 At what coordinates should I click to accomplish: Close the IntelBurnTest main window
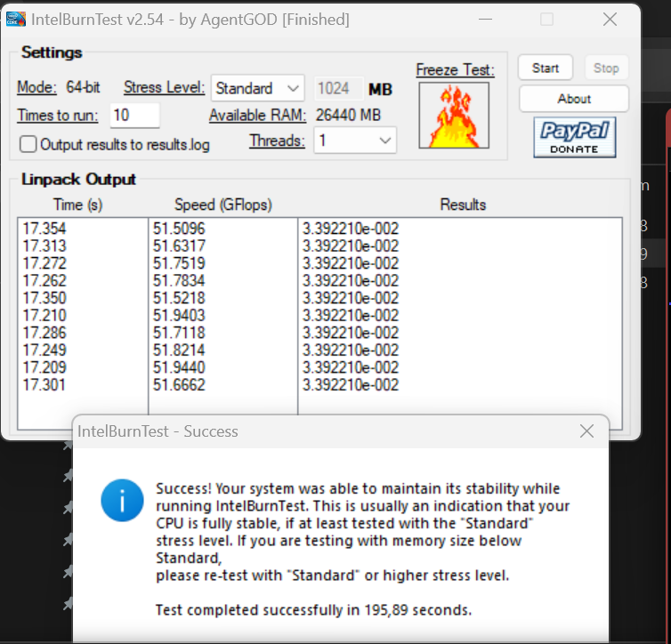(x=610, y=20)
